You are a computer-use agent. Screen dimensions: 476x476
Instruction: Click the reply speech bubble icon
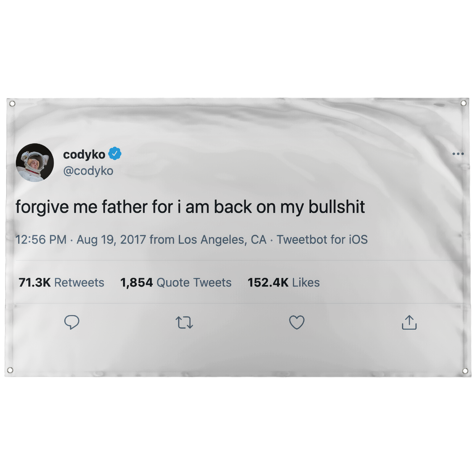72,322
